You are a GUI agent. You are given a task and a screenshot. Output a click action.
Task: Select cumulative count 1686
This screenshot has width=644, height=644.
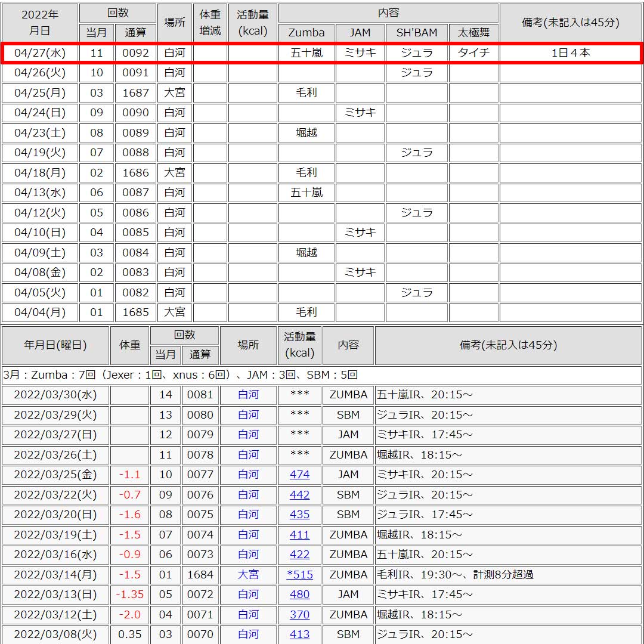click(x=135, y=172)
